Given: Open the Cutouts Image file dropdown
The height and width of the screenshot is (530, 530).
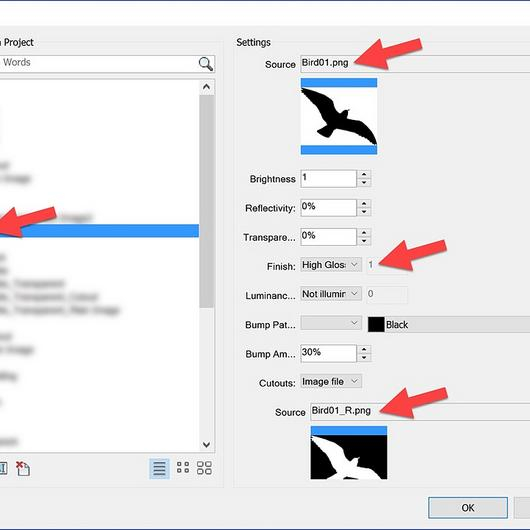Looking at the screenshot, I should tap(331, 382).
